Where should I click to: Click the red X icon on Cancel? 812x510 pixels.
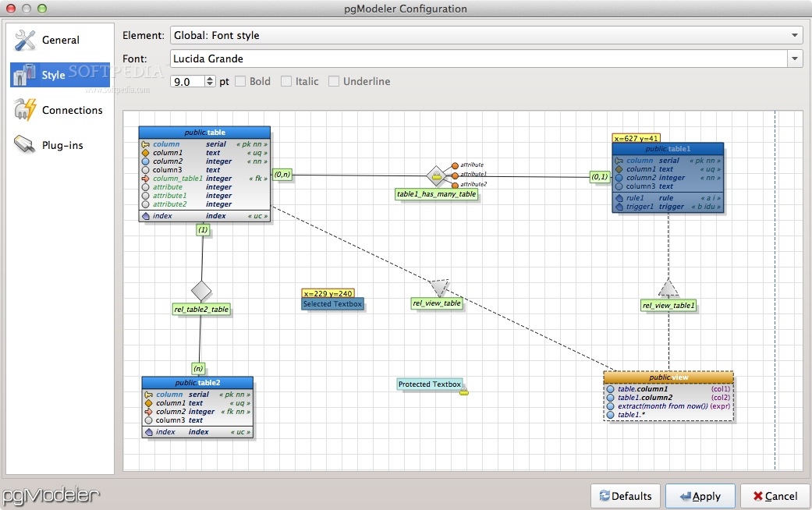pyautogui.click(x=758, y=497)
